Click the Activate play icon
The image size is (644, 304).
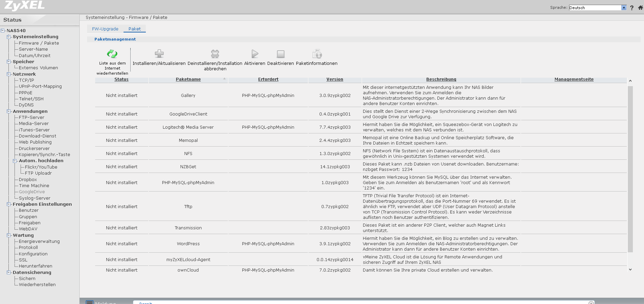coord(255,54)
